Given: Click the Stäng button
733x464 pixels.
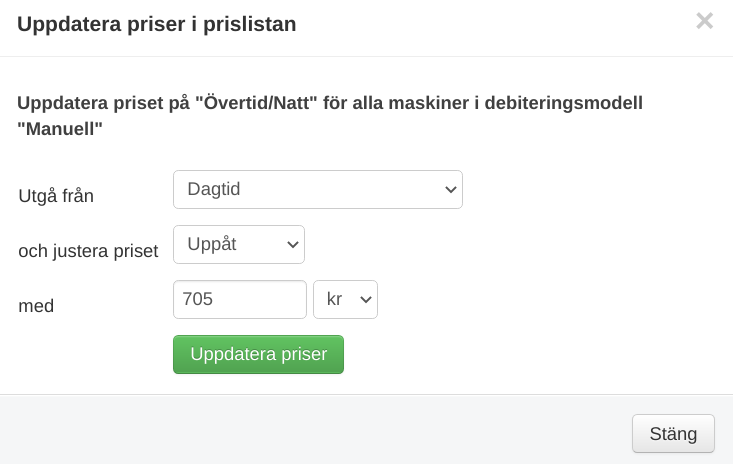Looking at the screenshot, I should pyautogui.click(x=673, y=434).
